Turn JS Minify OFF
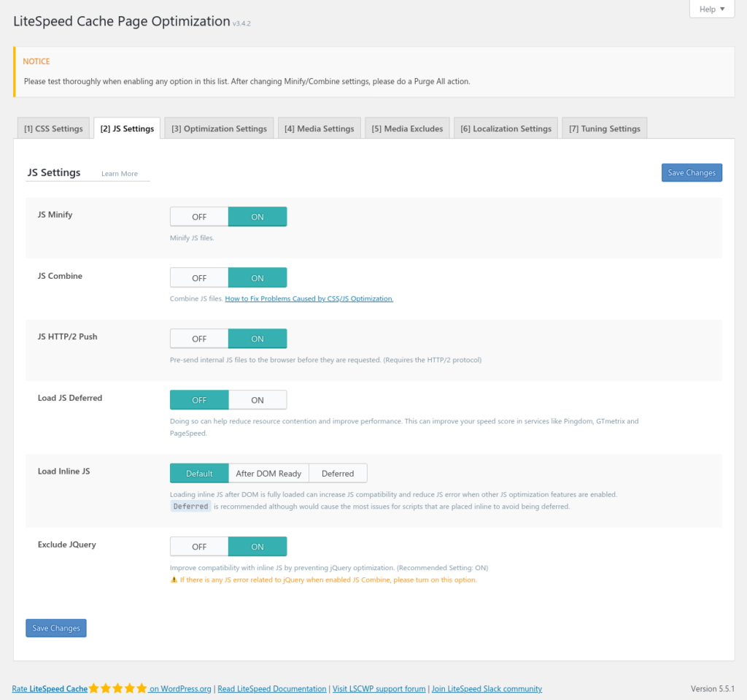Viewport: 747px width, 700px height. coord(199,217)
